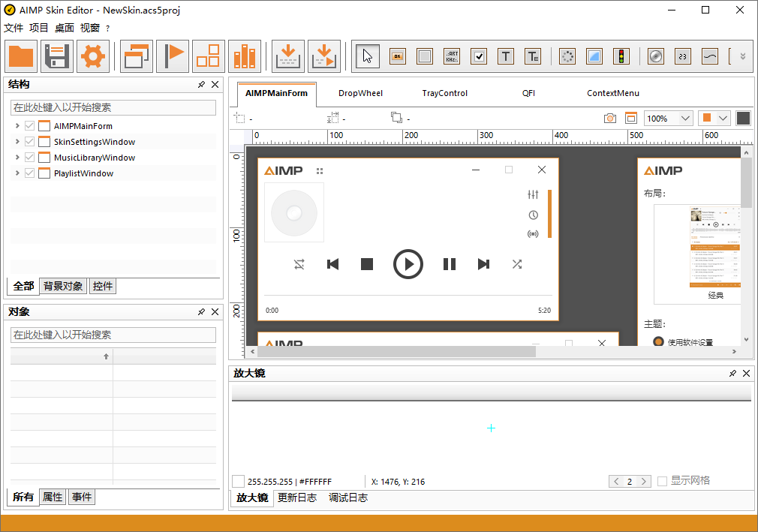Image resolution: width=758 pixels, height=532 pixels.
Task: Click the next page arrow in the magnifier panel
Action: click(x=644, y=481)
